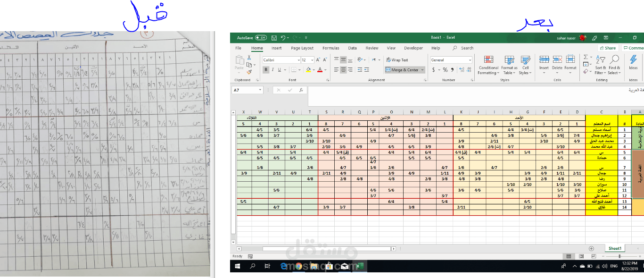Open the Merge & Center dropdown arrow
The height and width of the screenshot is (278, 644).
pos(422,70)
